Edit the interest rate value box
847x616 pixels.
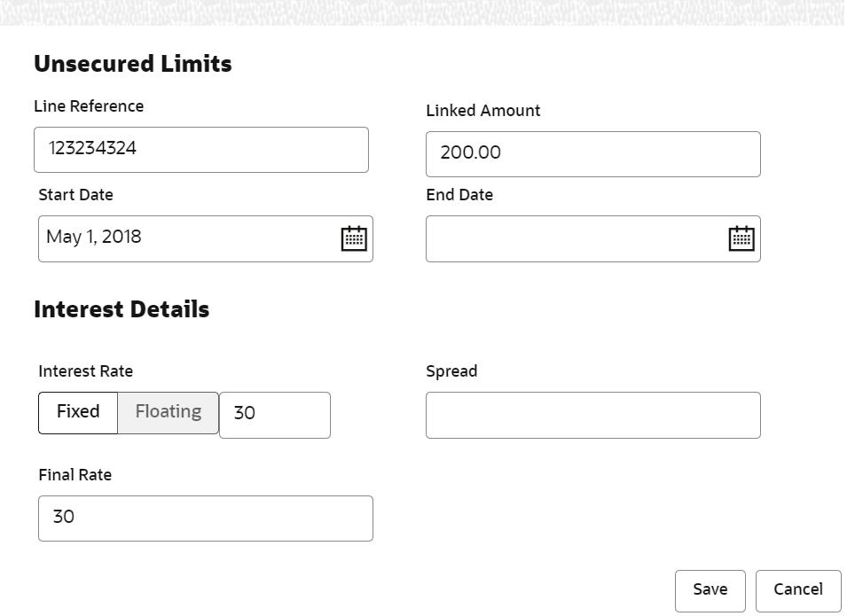(x=275, y=415)
